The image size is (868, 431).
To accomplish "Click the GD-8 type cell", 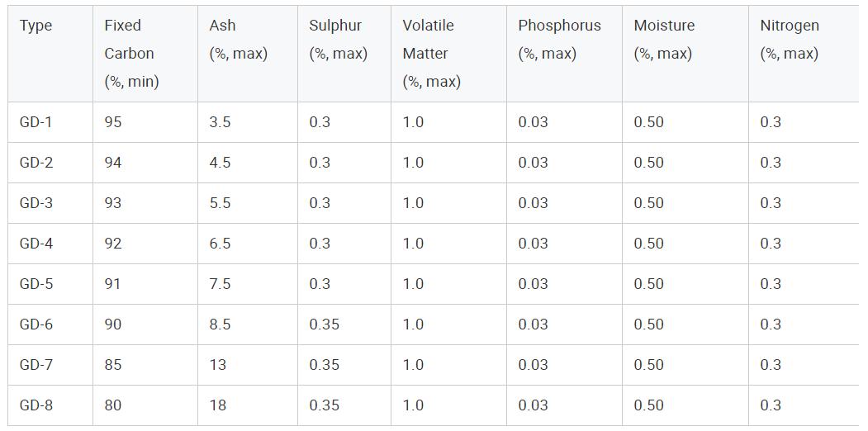I will coord(36,405).
